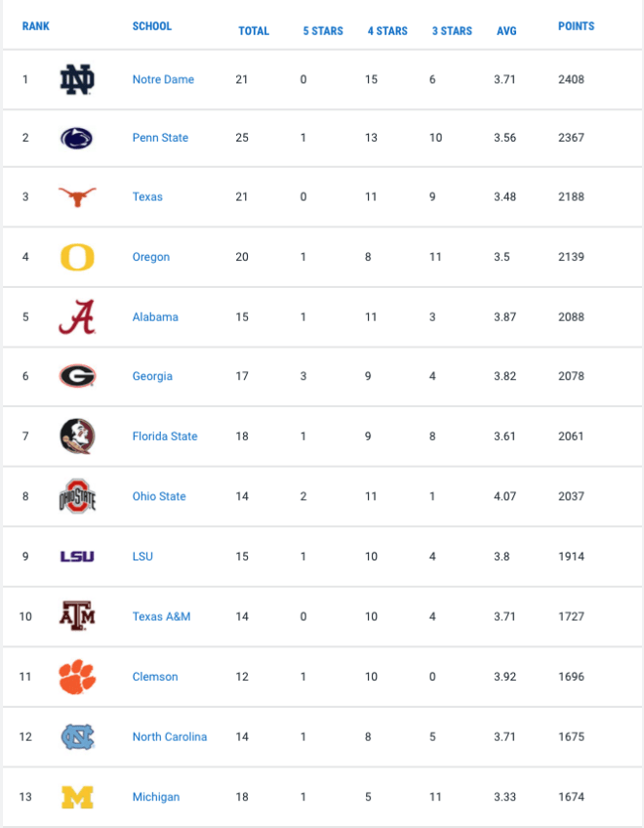
Task: Click the Georgia G logo
Action: [x=77, y=377]
